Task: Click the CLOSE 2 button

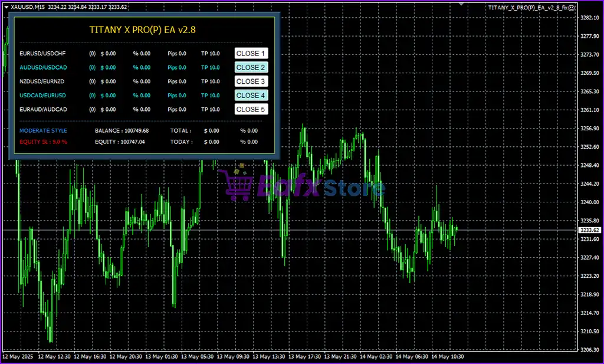Action: 251,67
